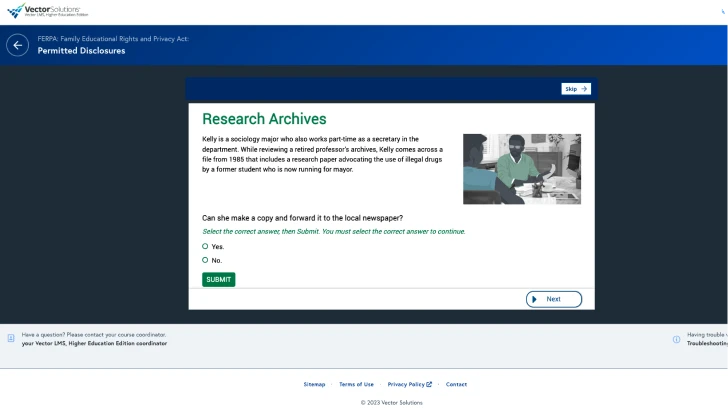Click the external link icon beside Privacy Policy
The image size is (728, 408).
(x=429, y=384)
